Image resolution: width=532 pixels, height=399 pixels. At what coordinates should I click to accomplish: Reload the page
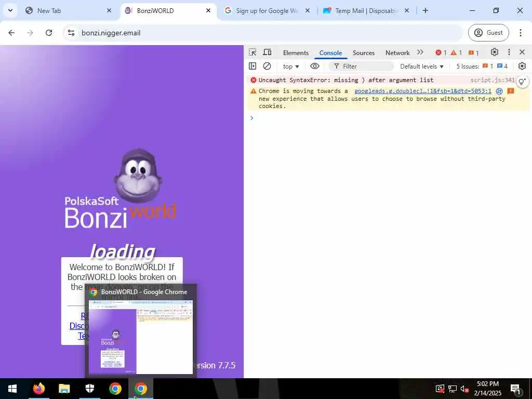tap(49, 33)
